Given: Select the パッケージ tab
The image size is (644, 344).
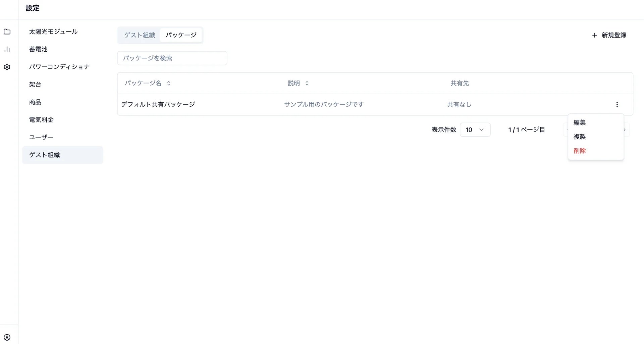Looking at the screenshot, I should (181, 35).
